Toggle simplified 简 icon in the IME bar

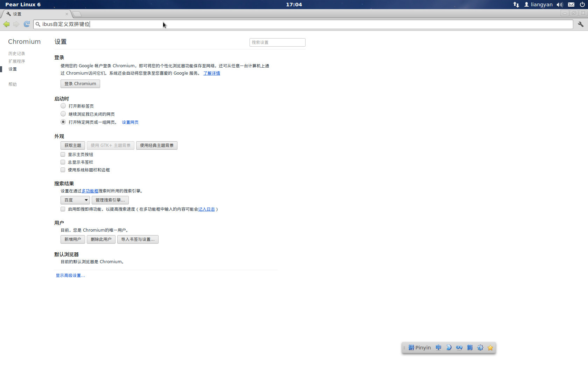[470, 348]
